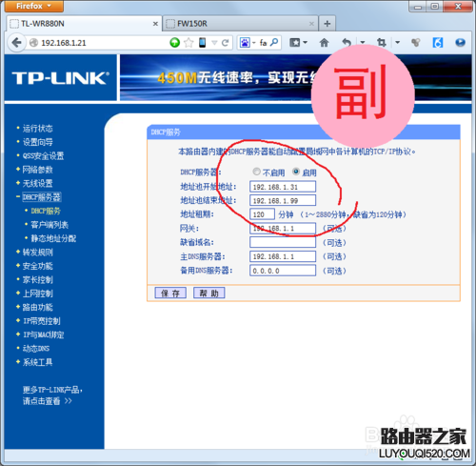Click the 保存 button
The image size is (476, 466).
[170, 293]
